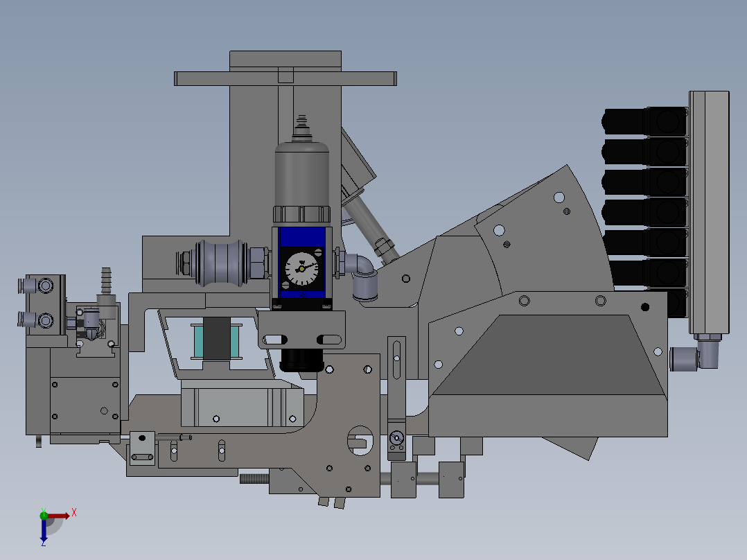Select the tall gray manifold plate at far right

(709, 213)
